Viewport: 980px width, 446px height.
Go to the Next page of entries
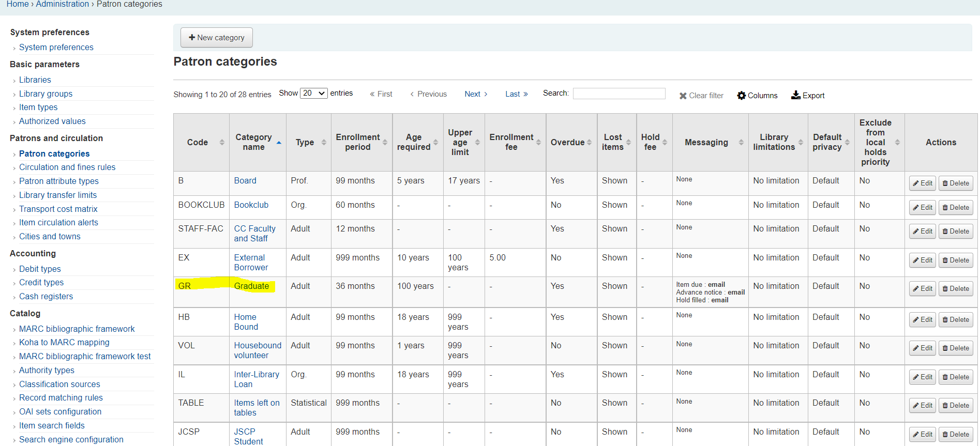(x=476, y=94)
